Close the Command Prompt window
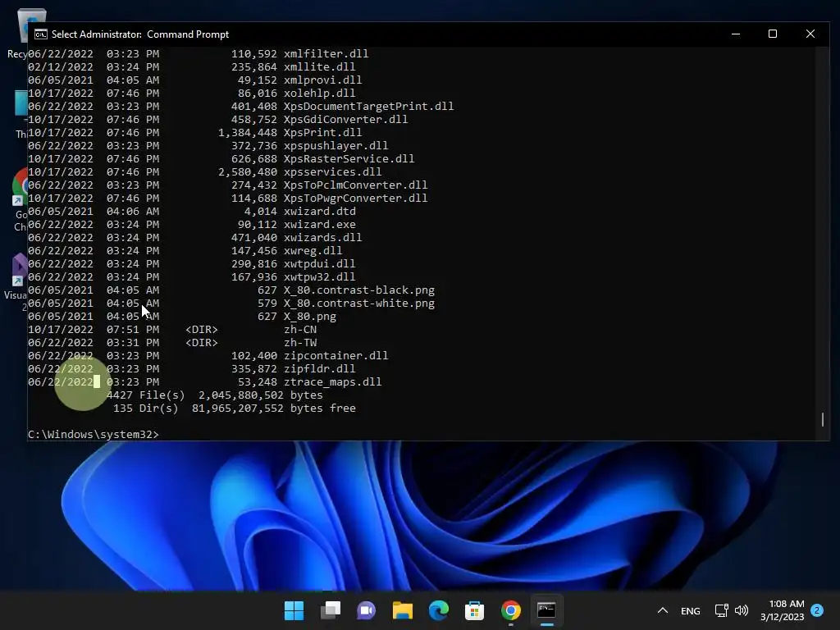 click(x=810, y=34)
